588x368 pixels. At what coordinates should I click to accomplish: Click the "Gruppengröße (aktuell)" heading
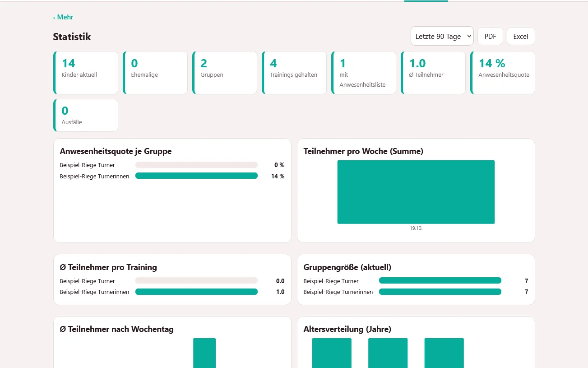tap(347, 267)
